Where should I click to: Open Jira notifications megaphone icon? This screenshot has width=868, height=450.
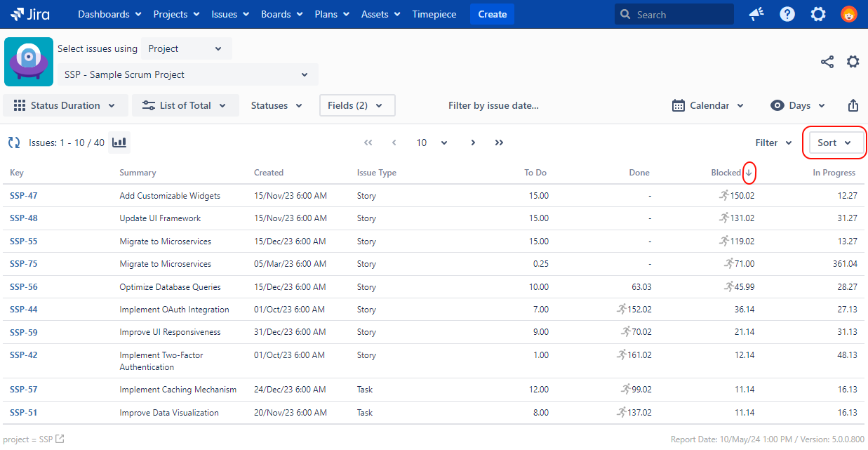pyautogui.click(x=756, y=14)
